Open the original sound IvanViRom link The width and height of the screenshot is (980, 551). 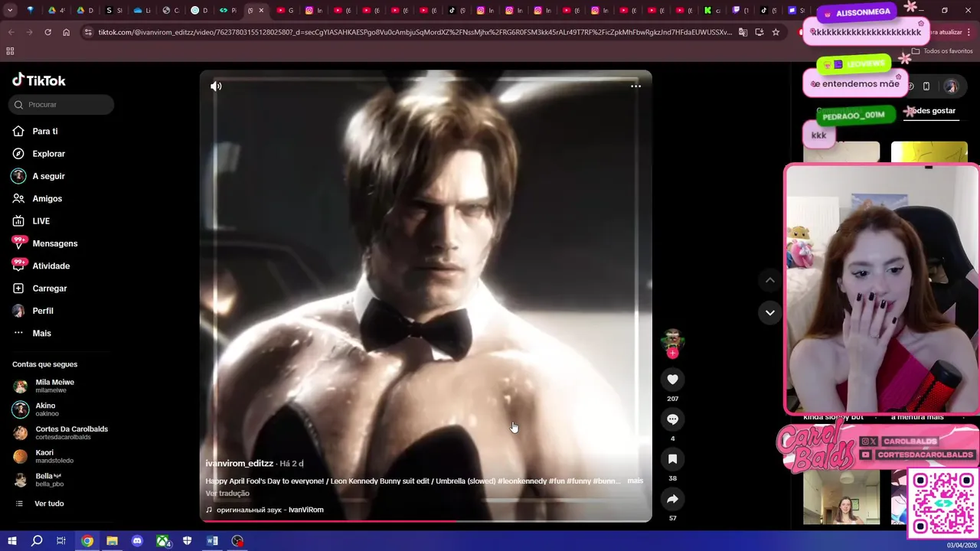(264, 510)
